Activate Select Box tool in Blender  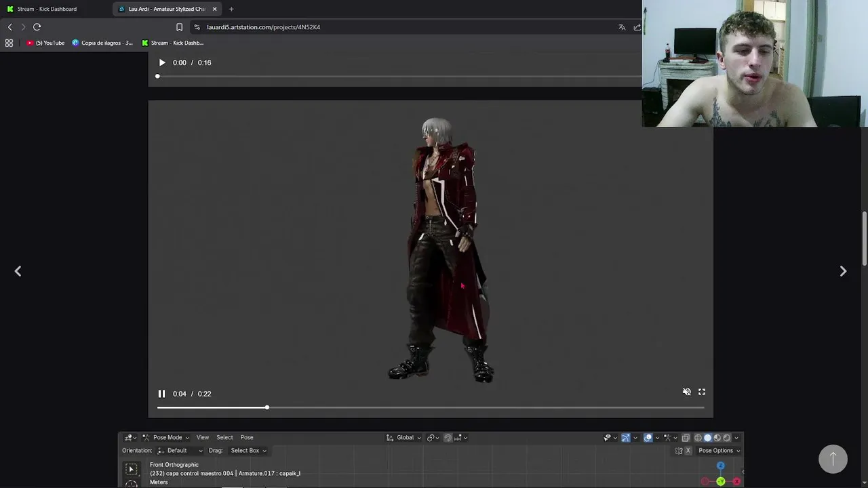pos(132,469)
